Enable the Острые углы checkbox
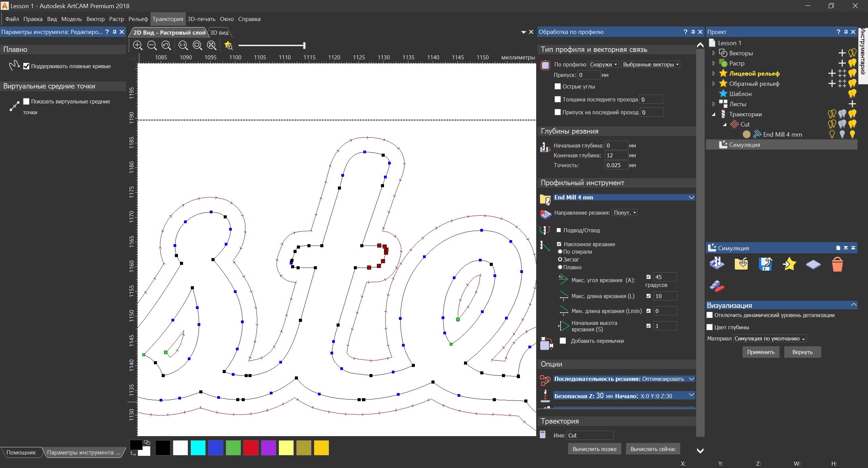The width and height of the screenshot is (868, 468). [x=558, y=86]
